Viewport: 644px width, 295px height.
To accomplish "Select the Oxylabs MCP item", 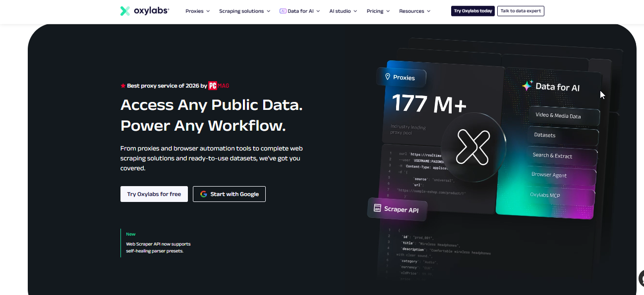I will pos(559,195).
